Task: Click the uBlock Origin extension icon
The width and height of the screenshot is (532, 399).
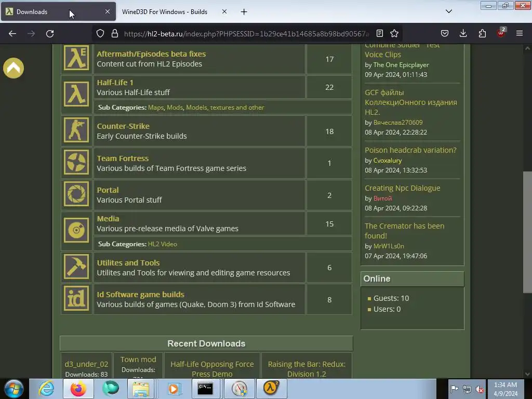Action: coord(501,33)
